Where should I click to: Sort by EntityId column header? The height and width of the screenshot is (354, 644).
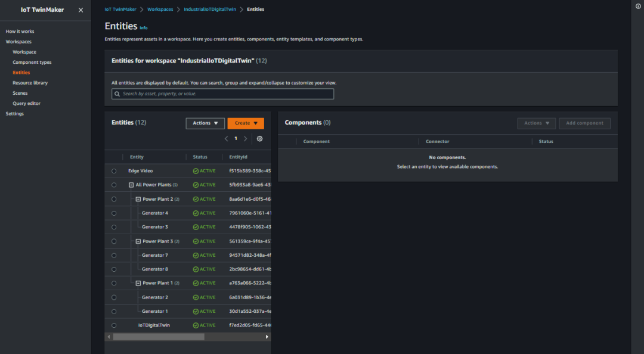click(x=238, y=157)
